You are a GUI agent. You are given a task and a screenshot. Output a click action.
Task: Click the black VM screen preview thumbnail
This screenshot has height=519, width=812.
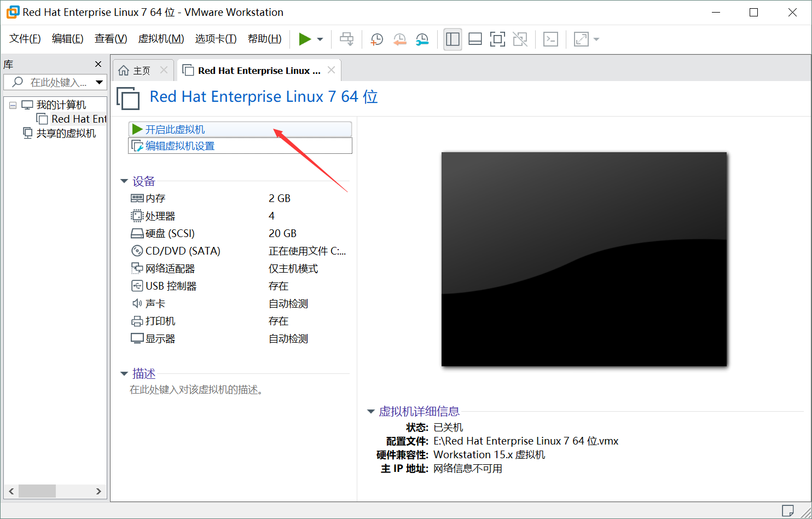pyautogui.click(x=584, y=259)
